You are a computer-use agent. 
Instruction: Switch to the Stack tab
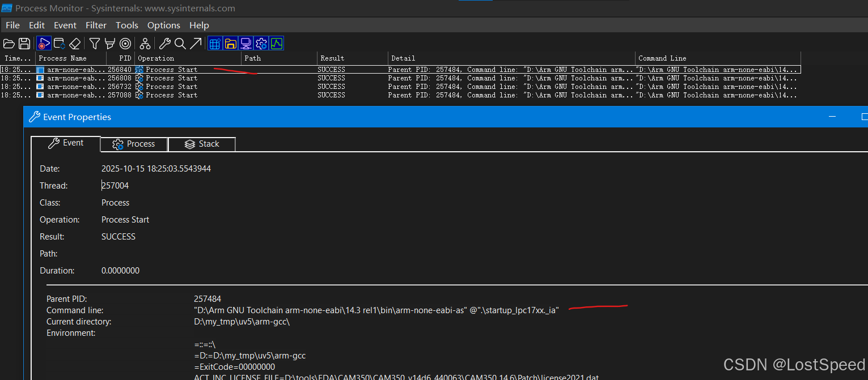point(202,144)
